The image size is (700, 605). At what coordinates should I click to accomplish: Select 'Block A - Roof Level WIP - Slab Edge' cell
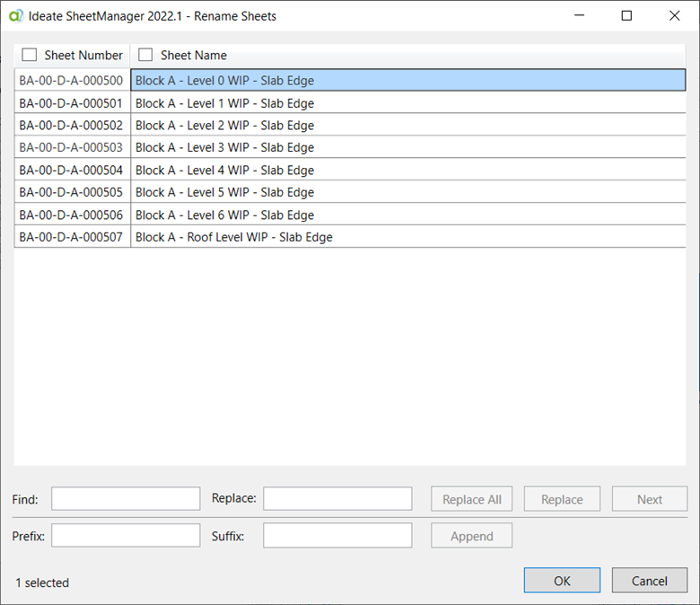(408, 237)
